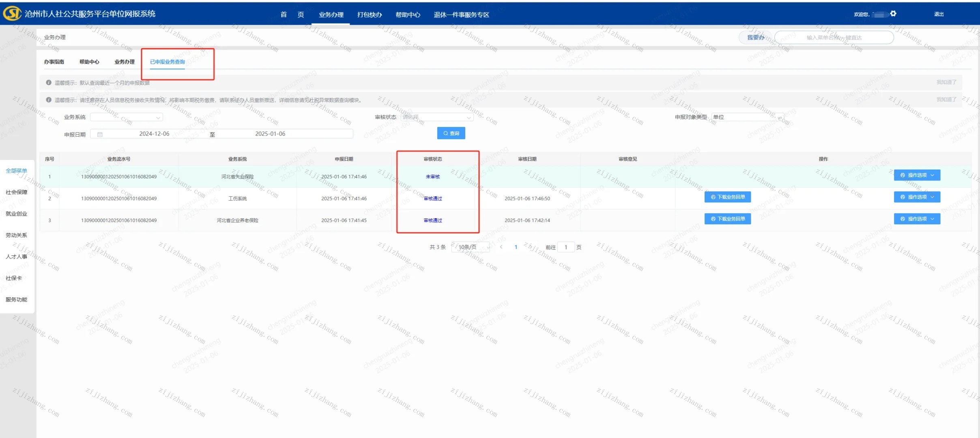Focus the menu name search box
The width and height of the screenshot is (980, 438).
point(834,37)
